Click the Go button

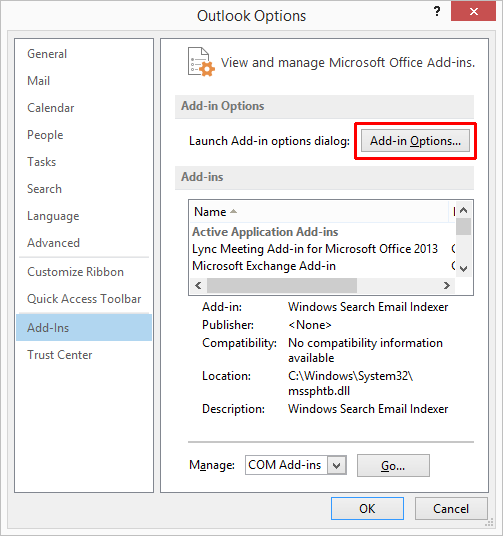click(393, 465)
